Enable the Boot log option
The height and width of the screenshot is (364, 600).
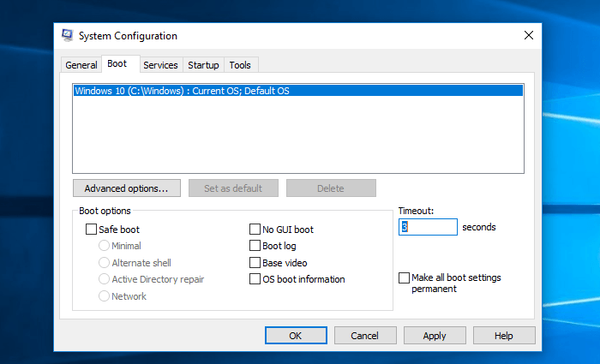point(255,246)
